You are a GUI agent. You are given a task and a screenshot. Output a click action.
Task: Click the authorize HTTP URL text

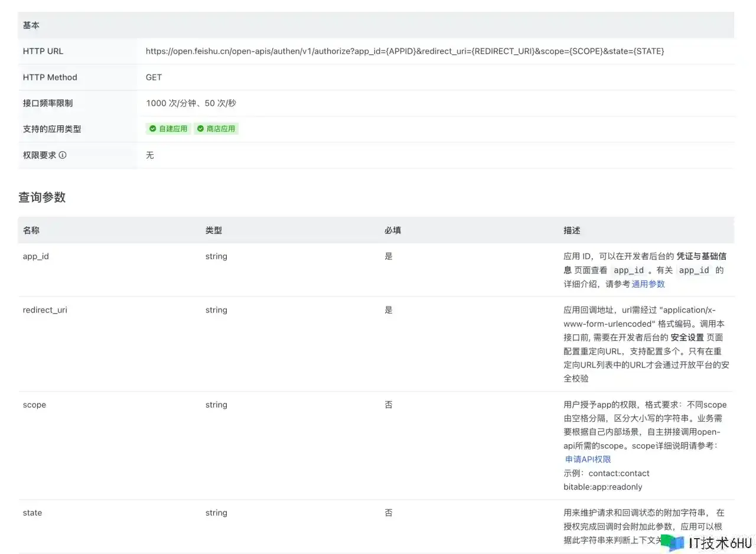point(405,51)
